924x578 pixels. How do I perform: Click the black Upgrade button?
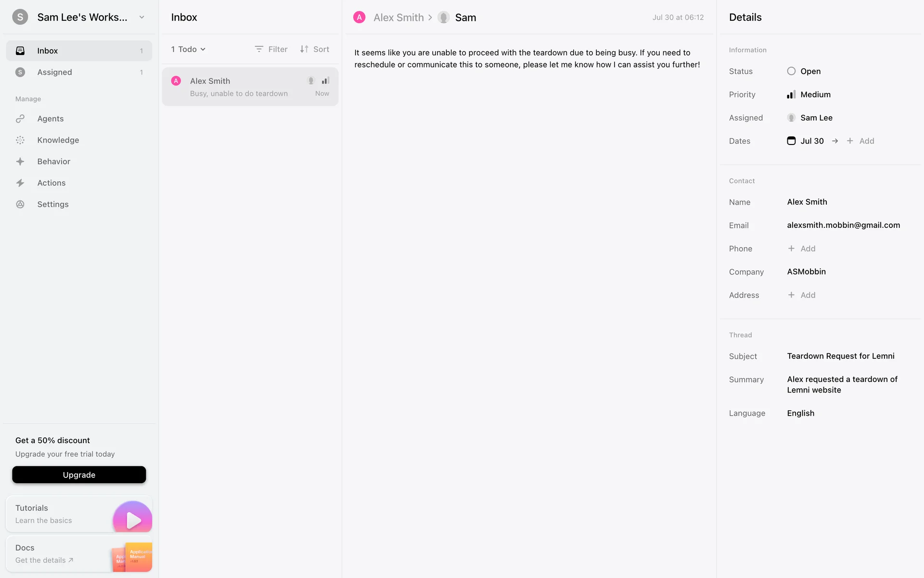click(x=79, y=474)
